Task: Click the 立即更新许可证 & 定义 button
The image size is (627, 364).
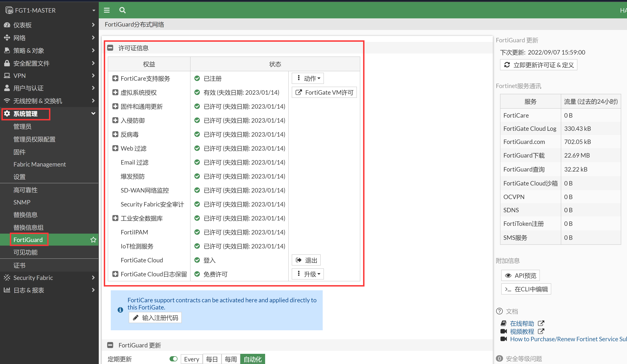Action: (x=539, y=65)
